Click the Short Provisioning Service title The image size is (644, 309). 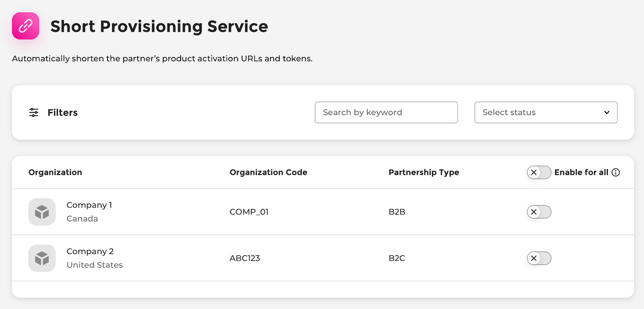pyautogui.click(x=159, y=26)
